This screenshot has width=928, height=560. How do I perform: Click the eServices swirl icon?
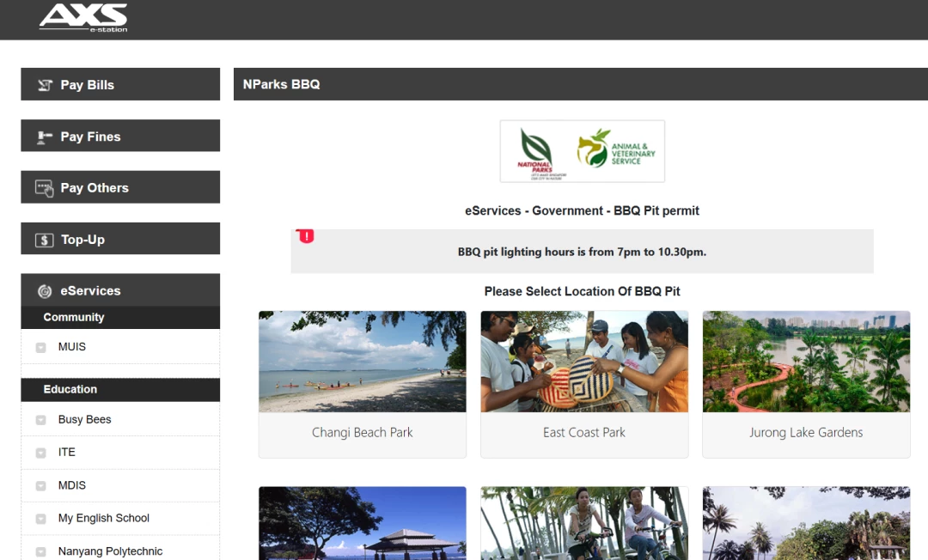pos(45,291)
